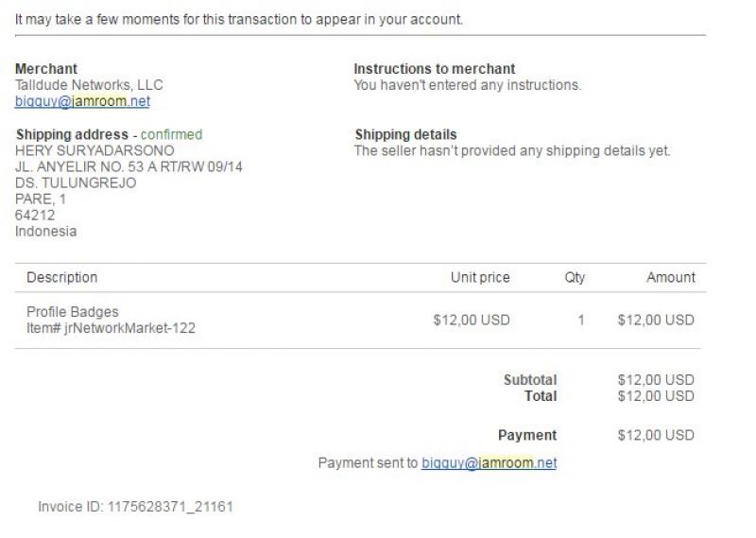Click the Instructions to merchant heading

point(434,69)
